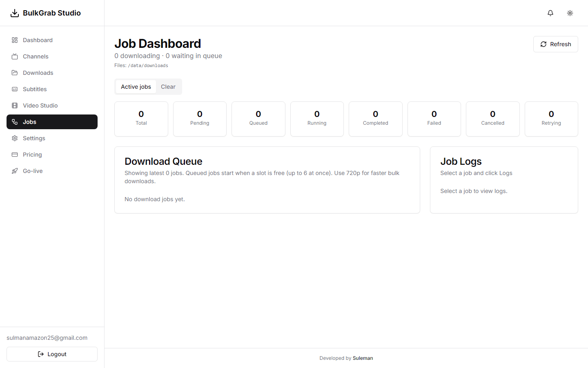
Task: Refresh the Job Dashboard
Action: (x=555, y=44)
